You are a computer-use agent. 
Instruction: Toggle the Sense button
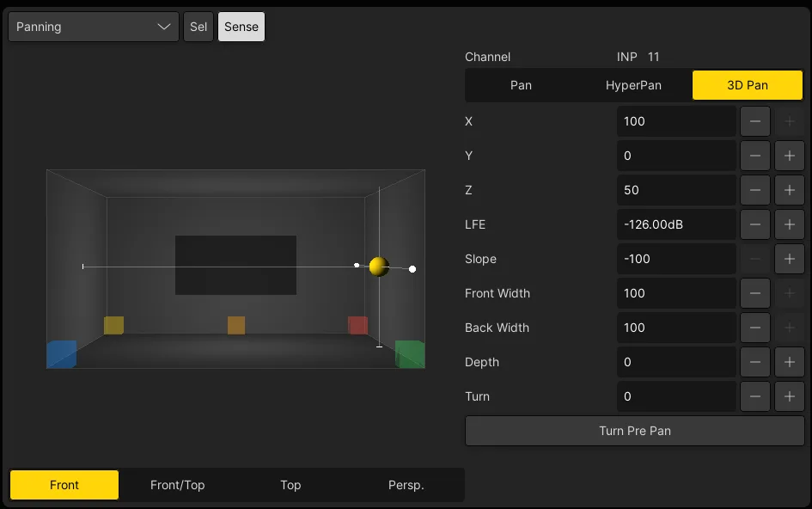tap(241, 27)
